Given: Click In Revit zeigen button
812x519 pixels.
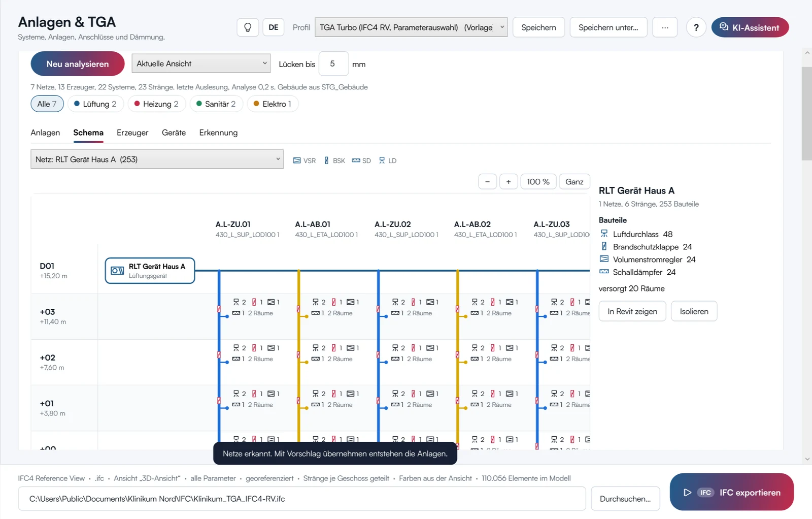Looking at the screenshot, I should (x=632, y=311).
